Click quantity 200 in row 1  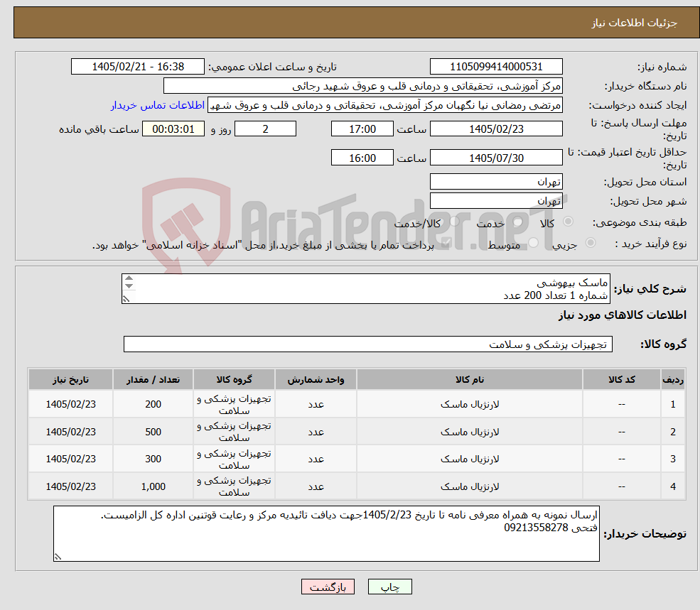coord(153,404)
